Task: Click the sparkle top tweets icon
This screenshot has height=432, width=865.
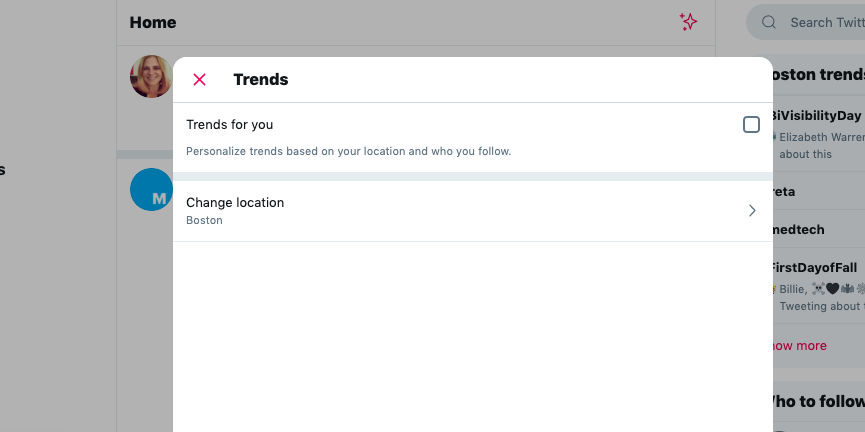Action: pyautogui.click(x=688, y=21)
